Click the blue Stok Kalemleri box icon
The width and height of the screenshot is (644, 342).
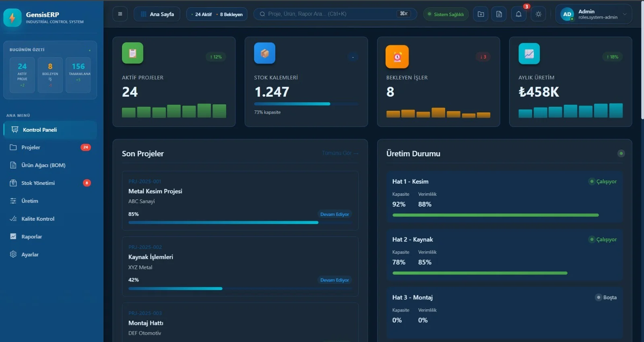(x=264, y=53)
